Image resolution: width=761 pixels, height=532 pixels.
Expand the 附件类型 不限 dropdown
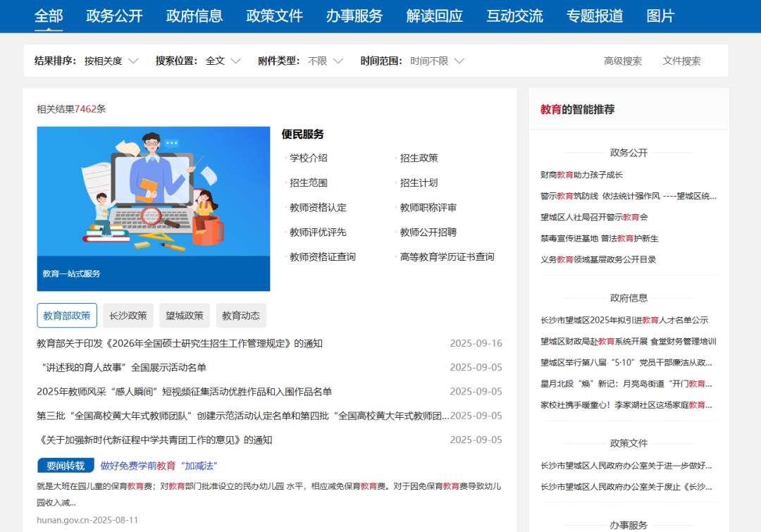click(x=325, y=61)
